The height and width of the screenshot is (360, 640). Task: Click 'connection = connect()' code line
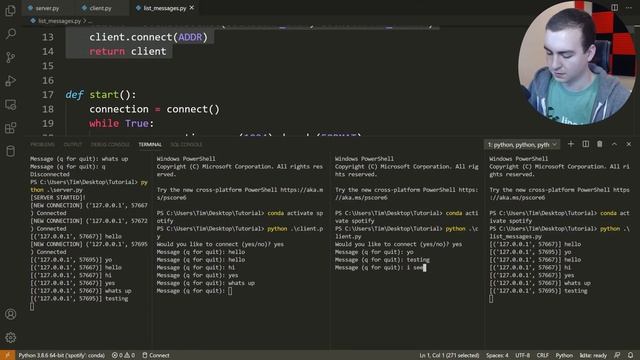point(154,109)
